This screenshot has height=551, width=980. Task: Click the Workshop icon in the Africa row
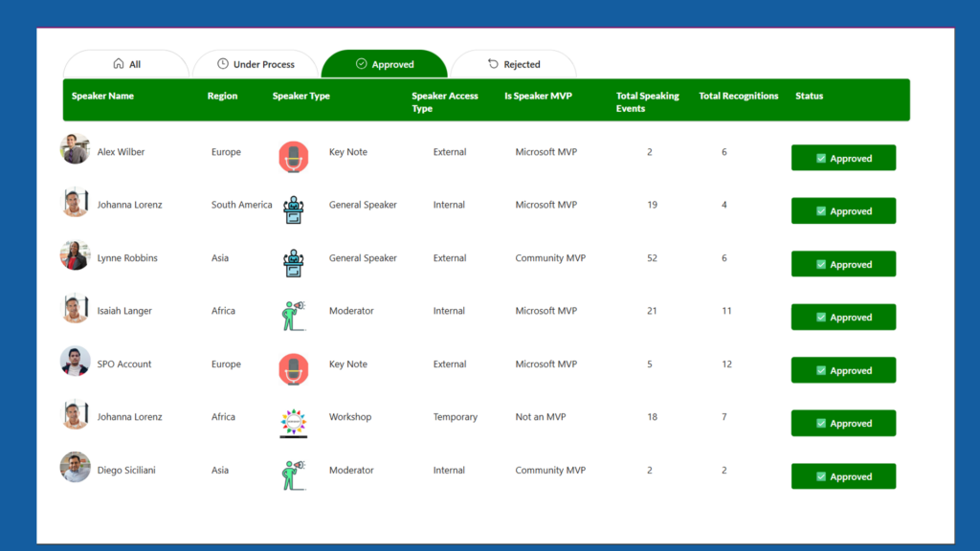coord(294,422)
